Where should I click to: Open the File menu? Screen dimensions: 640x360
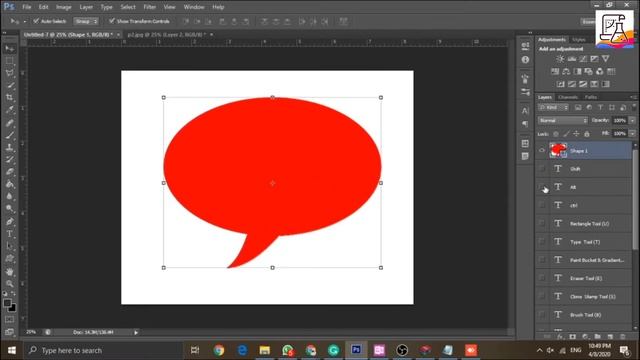pyautogui.click(x=27, y=7)
